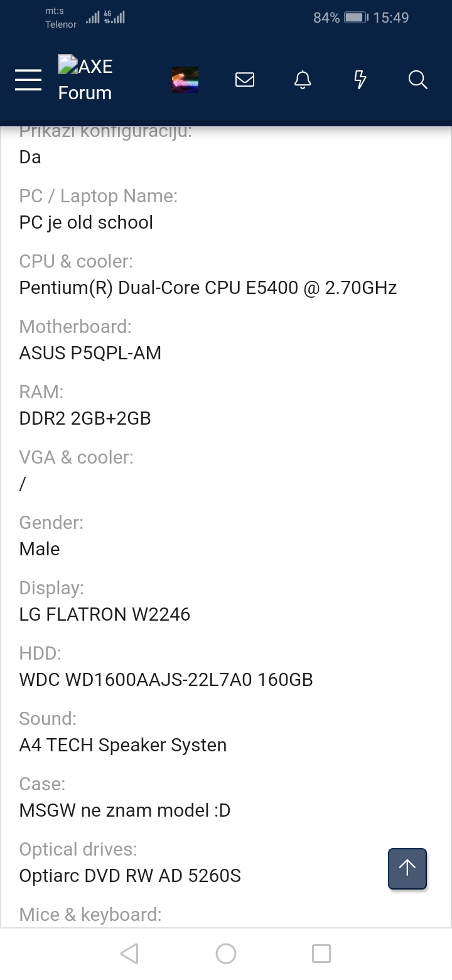This screenshot has width=452, height=980.
Task: Tap the user avatar thumbnail
Action: click(185, 80)
